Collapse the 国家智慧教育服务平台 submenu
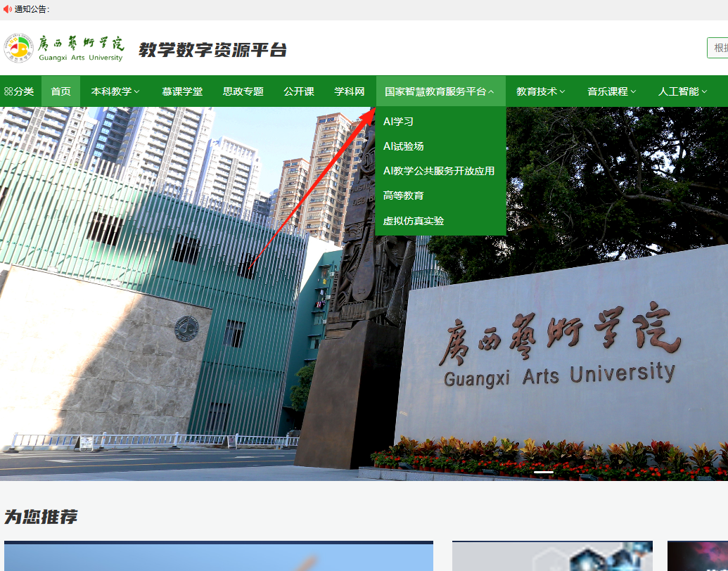Screen dimensions: 728x571 tap(441, 91)
